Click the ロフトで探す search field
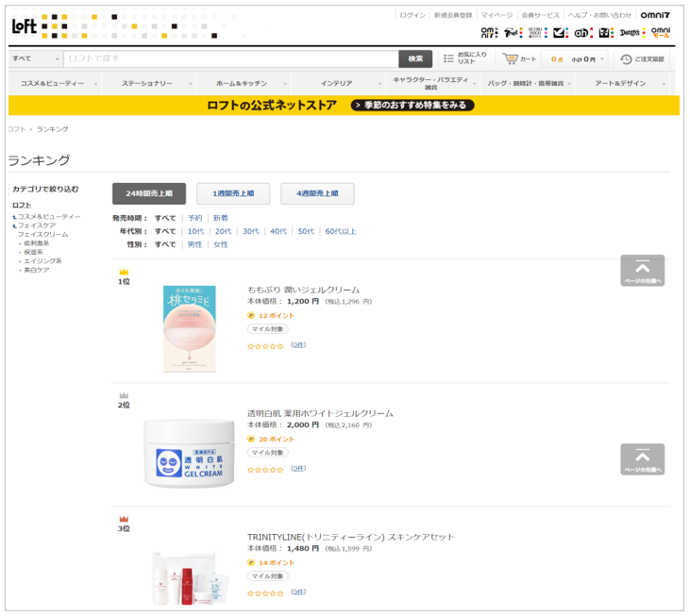Viewport: 690px width, 616px height. [231, 58]
